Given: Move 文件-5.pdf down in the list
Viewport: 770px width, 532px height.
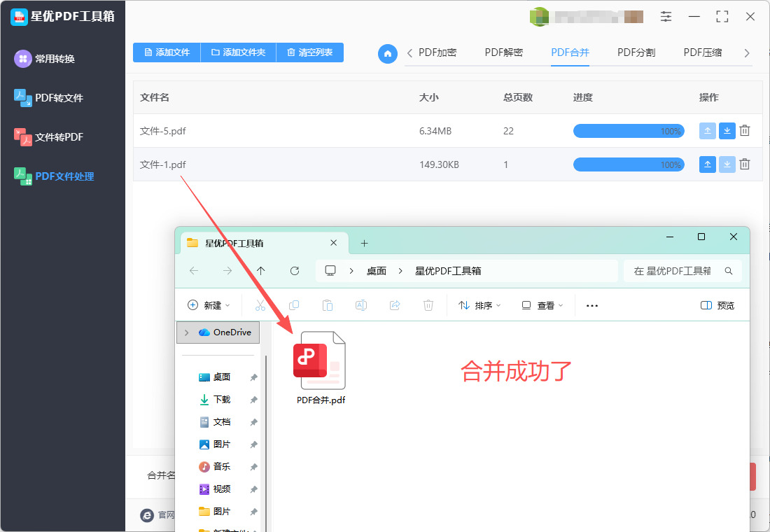Looking at the screenshot, I should pos(727,131).
